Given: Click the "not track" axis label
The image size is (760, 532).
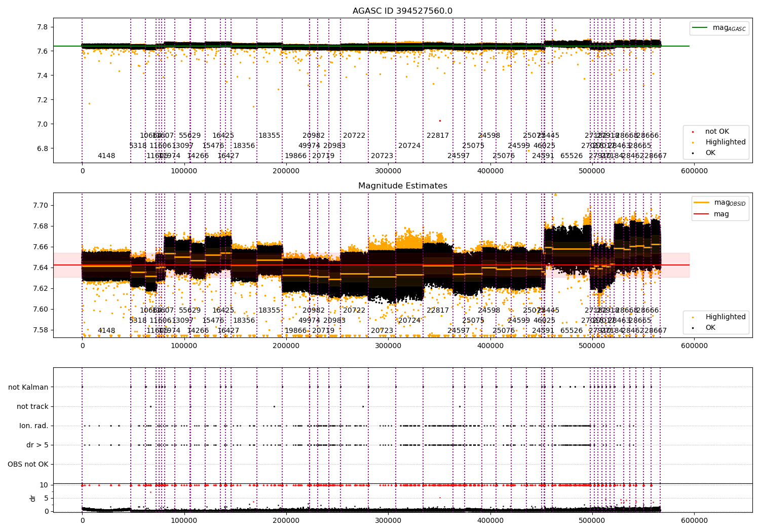Looking at the screenshot, I should tap(32, 406).
